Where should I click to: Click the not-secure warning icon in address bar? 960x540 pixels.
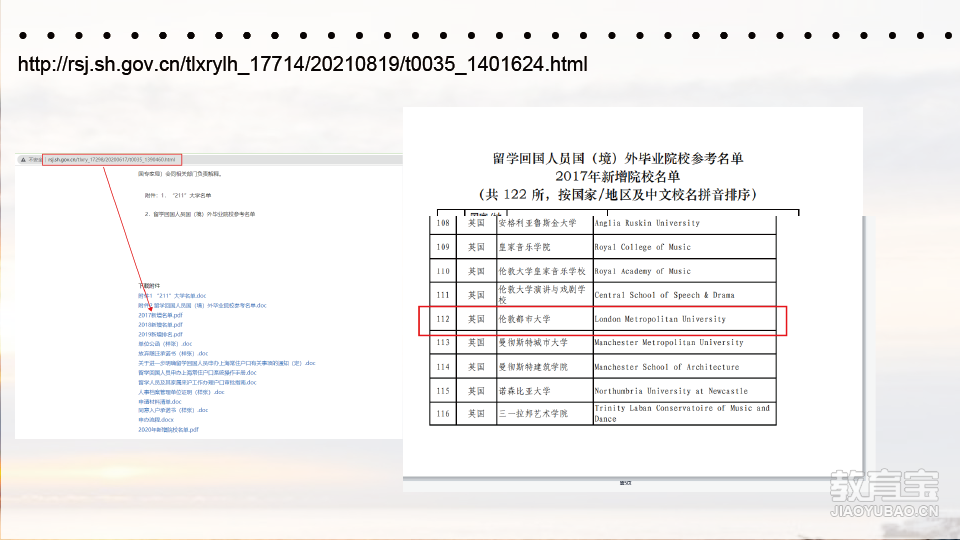[x=23, y=160]
